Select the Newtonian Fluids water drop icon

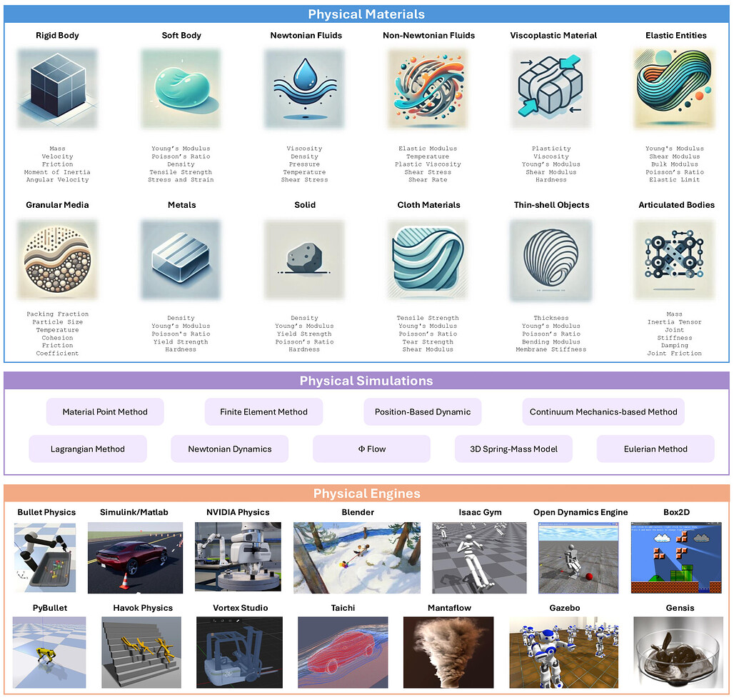[305, 89]
